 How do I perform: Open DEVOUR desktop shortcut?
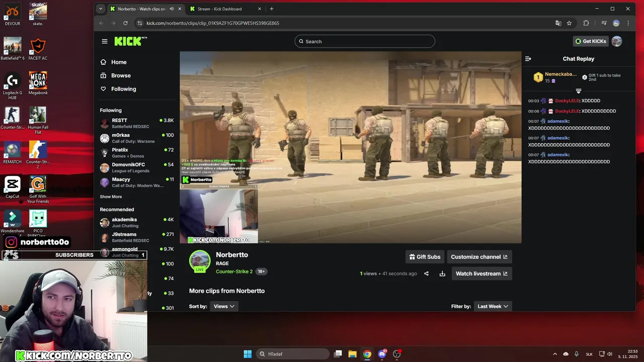[13, 14]
